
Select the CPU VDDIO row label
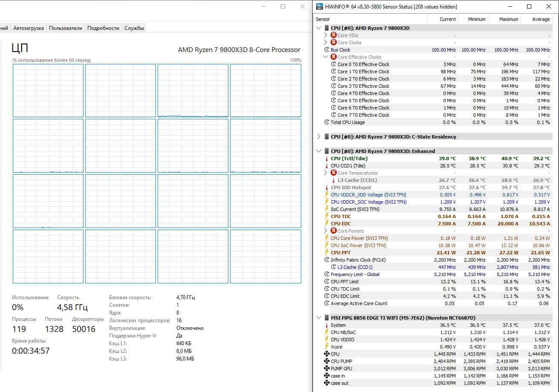[342, 340]
